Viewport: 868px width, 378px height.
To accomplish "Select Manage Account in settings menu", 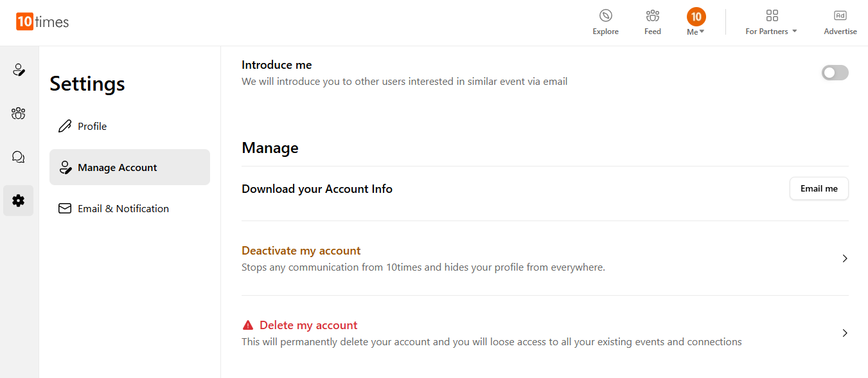I will 117,168.
